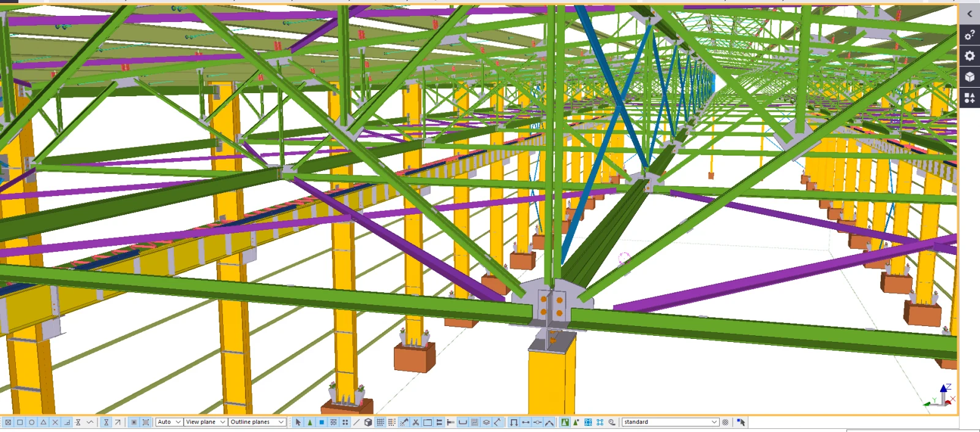Click the crossed hourglass snap icon
Screen dimensions: 980x432
coord(78,422)
